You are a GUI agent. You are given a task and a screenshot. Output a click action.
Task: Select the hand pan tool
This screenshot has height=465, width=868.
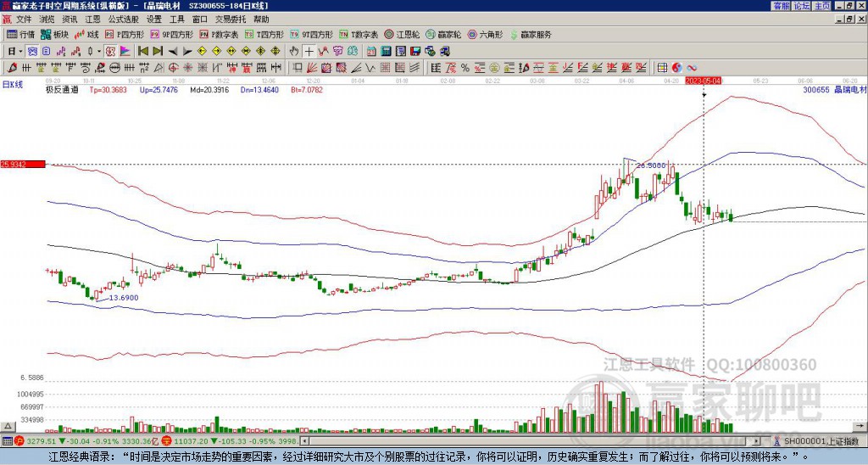[x=294, y=52]
